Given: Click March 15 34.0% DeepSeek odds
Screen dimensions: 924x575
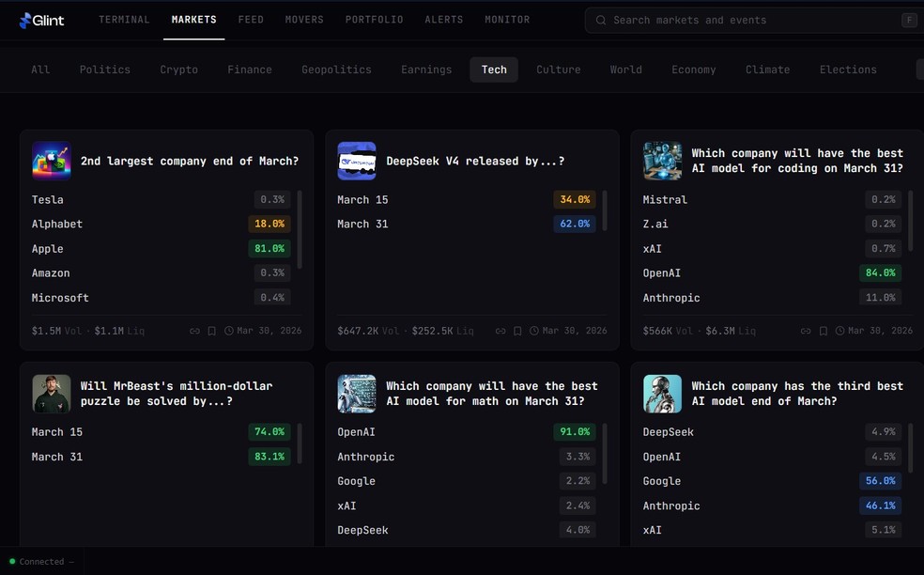Looking at the screenshot, I should [575, 199].
